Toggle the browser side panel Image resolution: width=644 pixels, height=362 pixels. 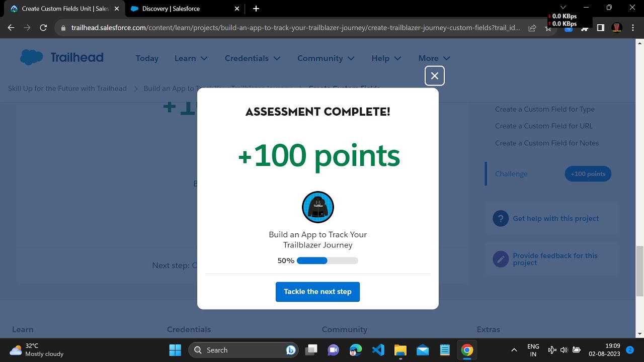coord(601,28)
